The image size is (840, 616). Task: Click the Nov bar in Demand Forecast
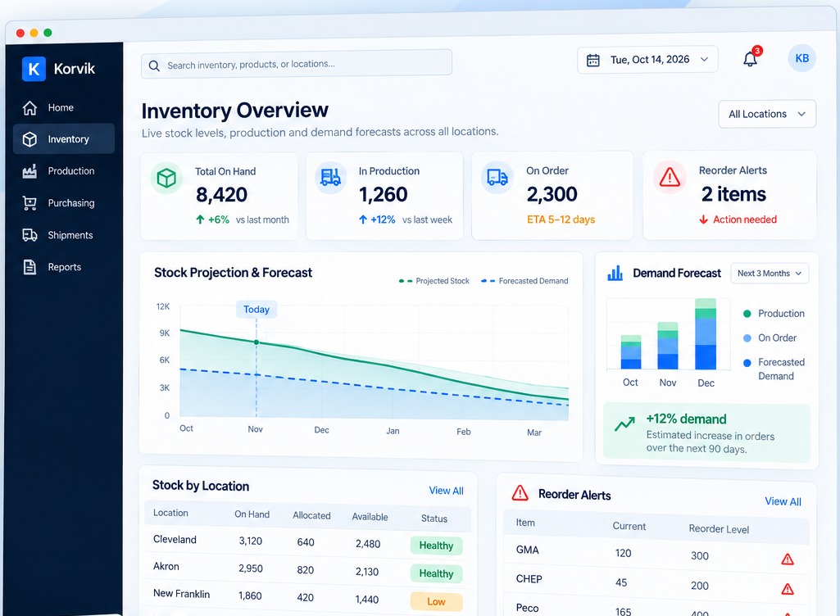coord(668,346)
